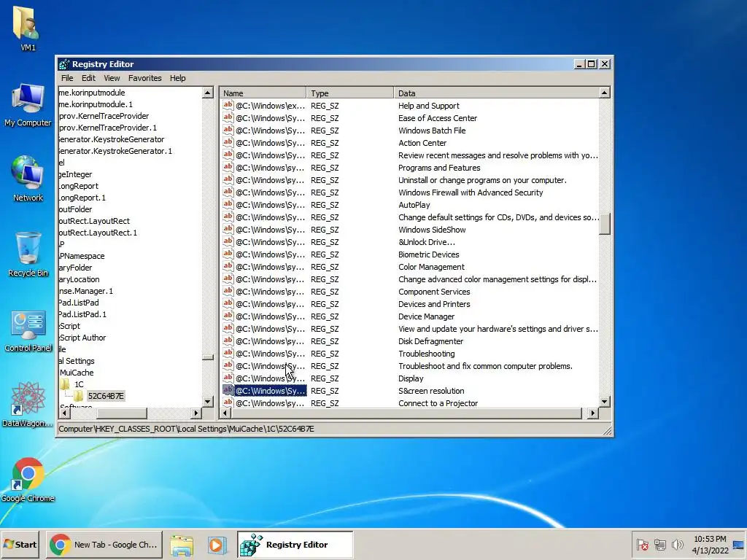The width and height of the screenshot is (747, 560).
Task: Select the Control Panel desktop icon
Action: [28, 324]
